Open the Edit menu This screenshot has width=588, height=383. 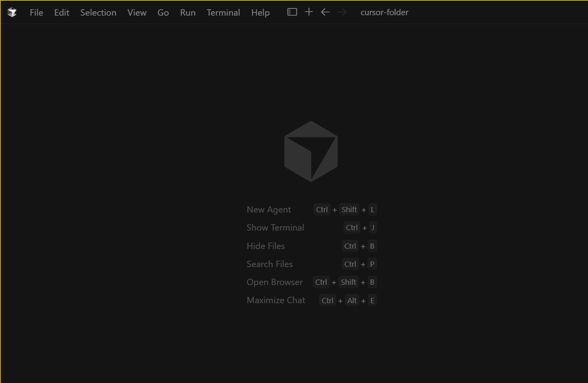click(x=62, y=12)
